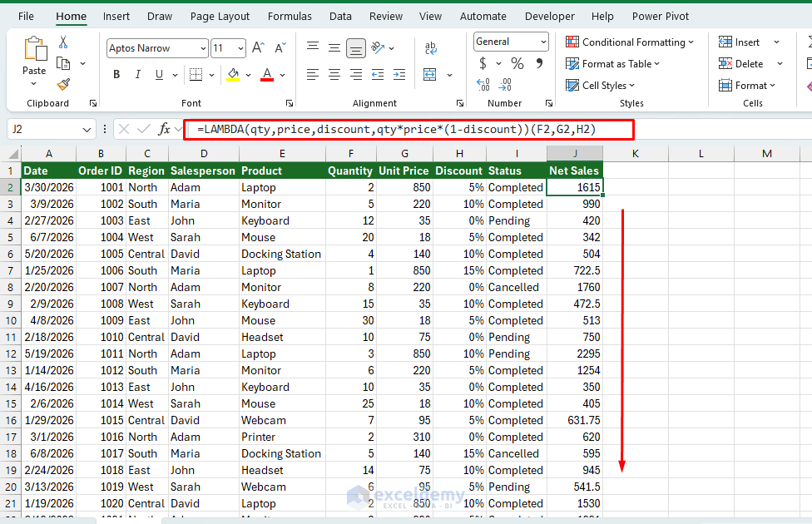
Task: Apply Comma Style format
Action: 540,63
